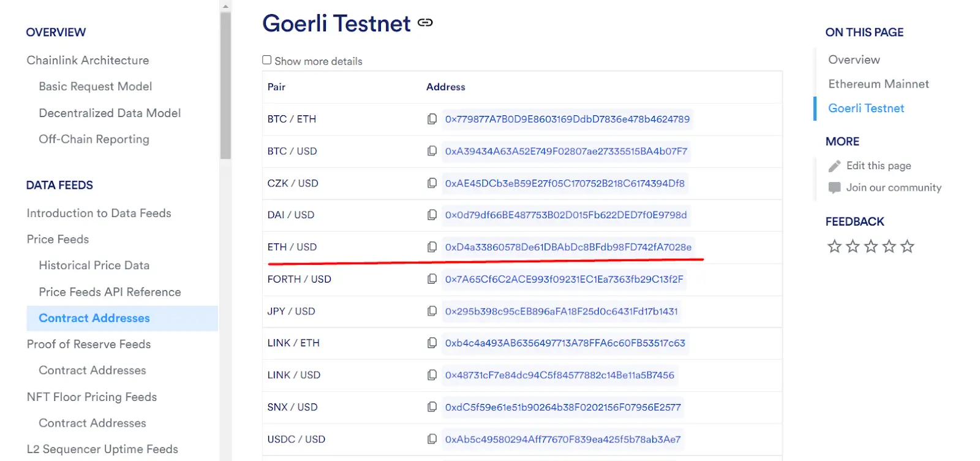Copy the DAI / USD address
The height and width of the screenshot is (461, 980).
pos(432,215)
